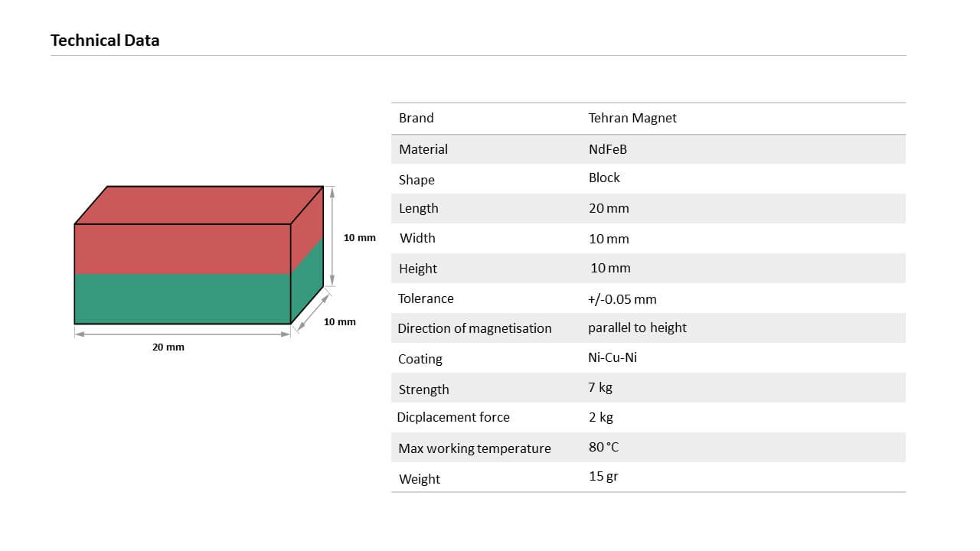Click the Max working temperature label

475,448
